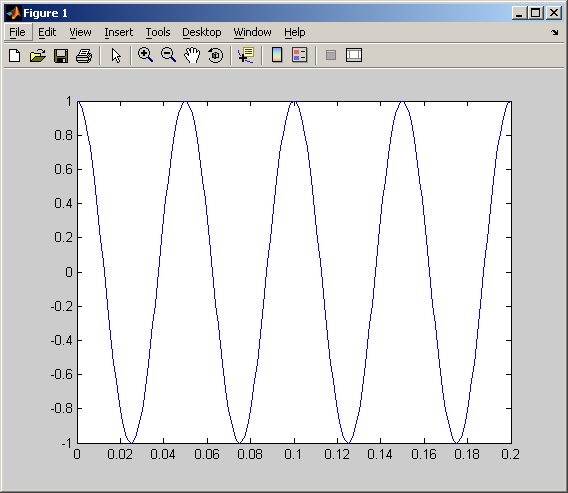568x493 pixels.
Task: Toggle the Insert Colorbar button
Action: pyautogui.click(x=277, y=55)
